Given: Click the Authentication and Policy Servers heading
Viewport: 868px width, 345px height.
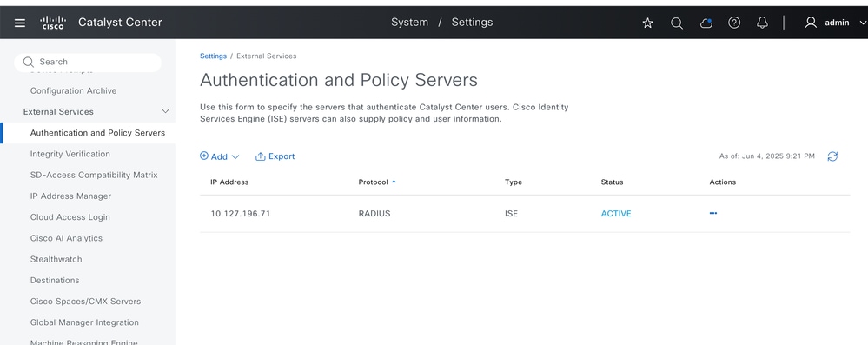Looking at the screenshot, I should click(339, 80).
